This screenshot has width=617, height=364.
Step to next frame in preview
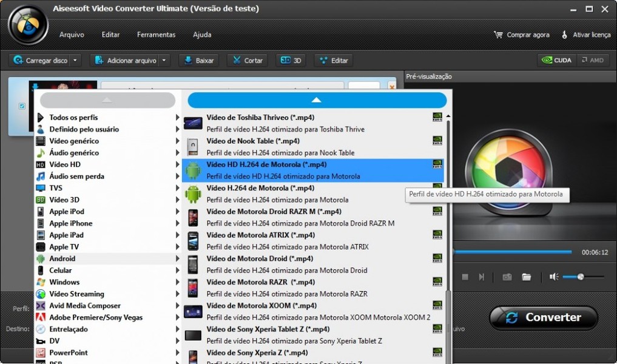click(481, 277)
